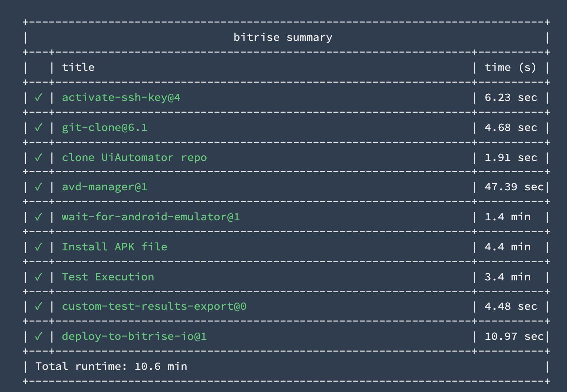The image size is (567, 392).
Task: Click the time (s) column header
Action: 510,67
